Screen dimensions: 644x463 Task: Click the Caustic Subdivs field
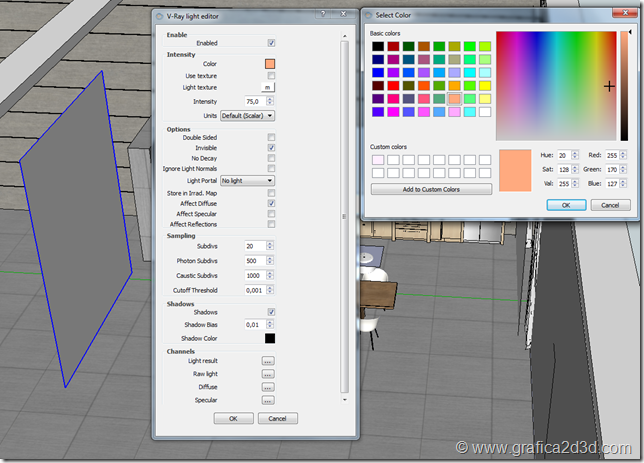(x=255, y=276)
